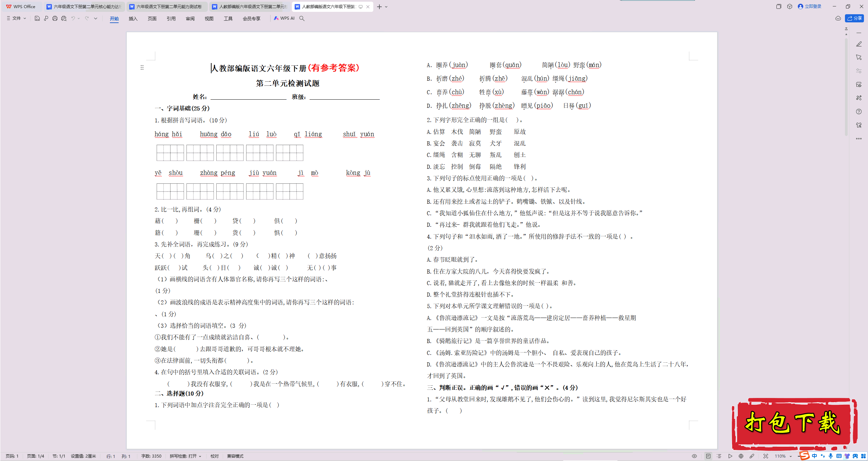Click the redo arrow icon
Screen dimensions: 868x461
[87, 18]
